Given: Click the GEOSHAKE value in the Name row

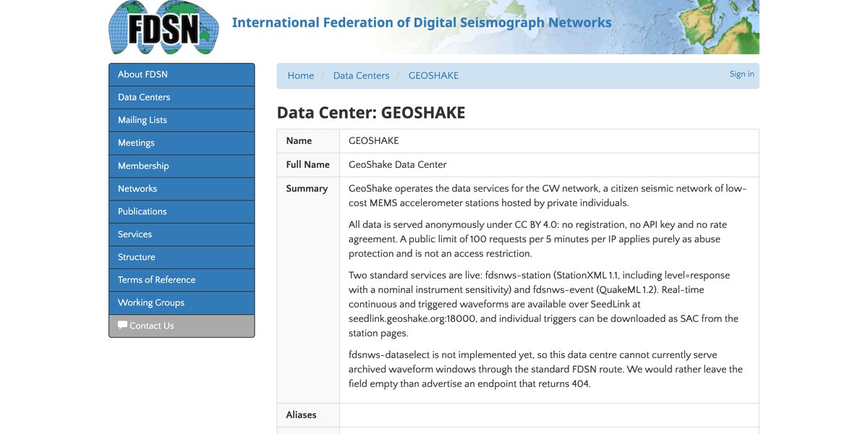Looking at the screenshot, I should point(373,141).
